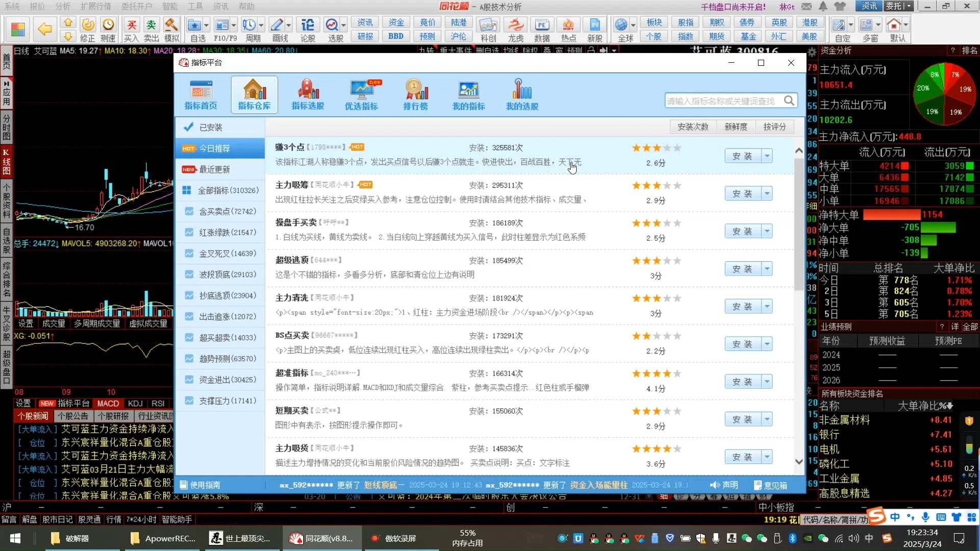Sort indicators by 新鲜度 freshness
Image resolution: width=980 pixels, height=551 pixels.
click(736, 127)
